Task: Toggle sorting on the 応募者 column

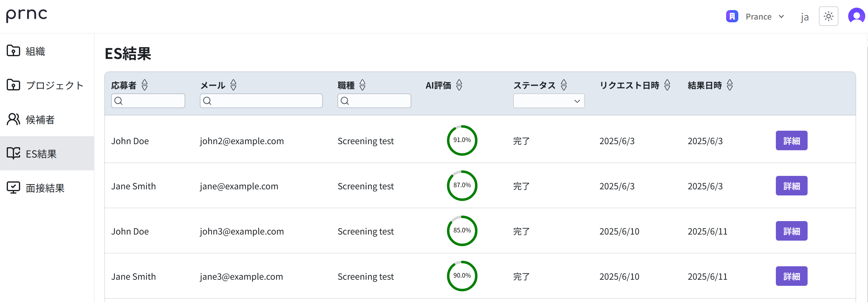Action: coord(145,85)
